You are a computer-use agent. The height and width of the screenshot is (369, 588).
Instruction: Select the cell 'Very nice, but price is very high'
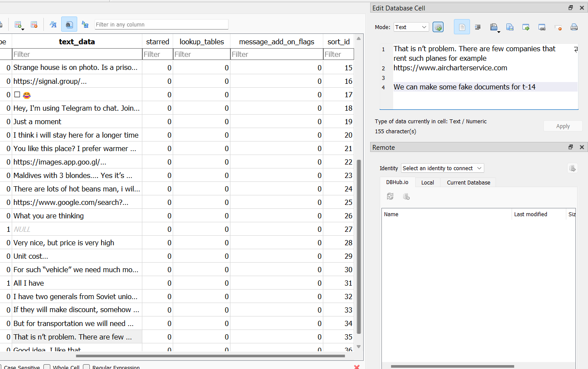click(x=77, y=243)
